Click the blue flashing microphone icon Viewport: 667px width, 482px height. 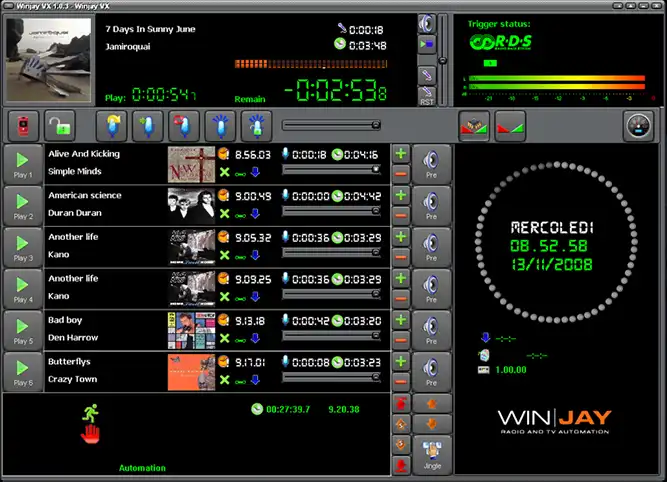[220, 125]
